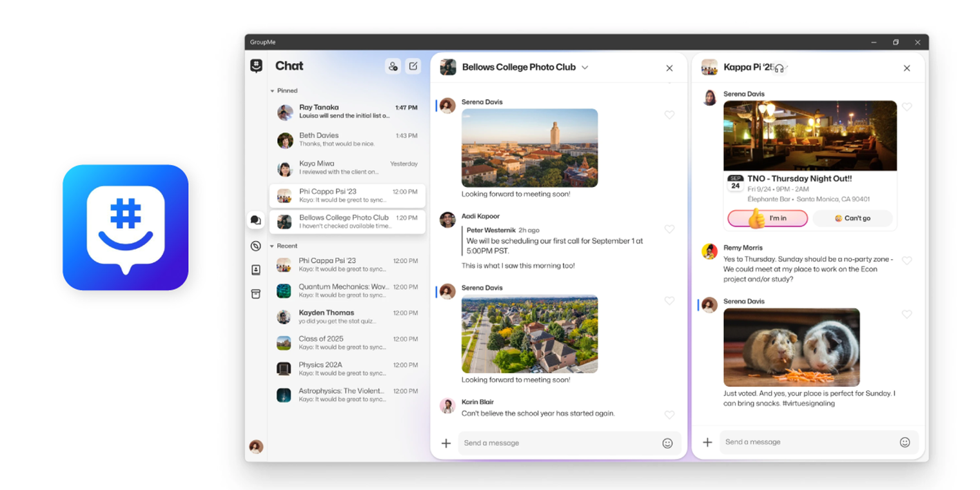Heart the guinea pig photo message

pos(906,314)
